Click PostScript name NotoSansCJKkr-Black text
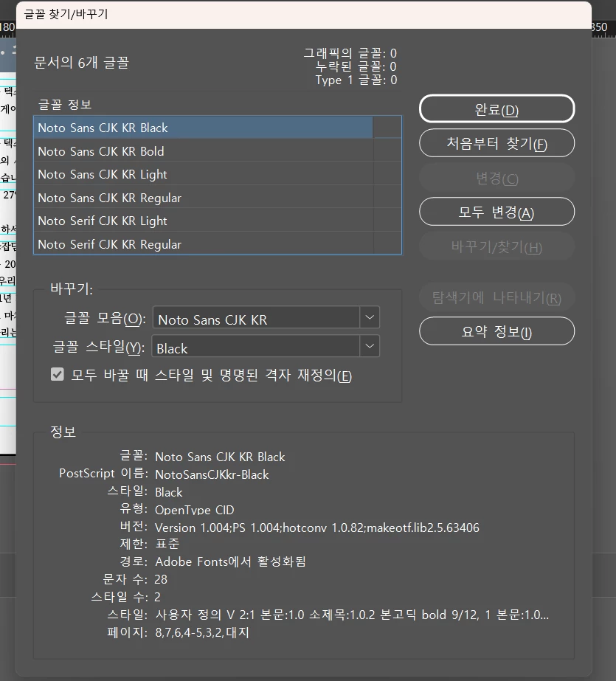Screen dimensions: 616x681 (212, 474)
